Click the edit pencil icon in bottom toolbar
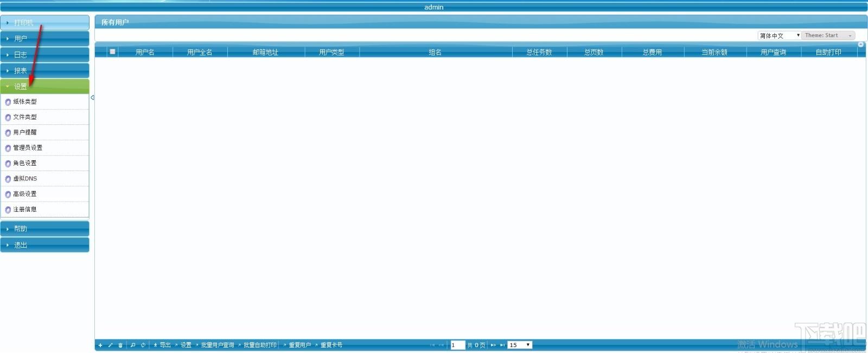868x353 pixels. pos(111,345)
